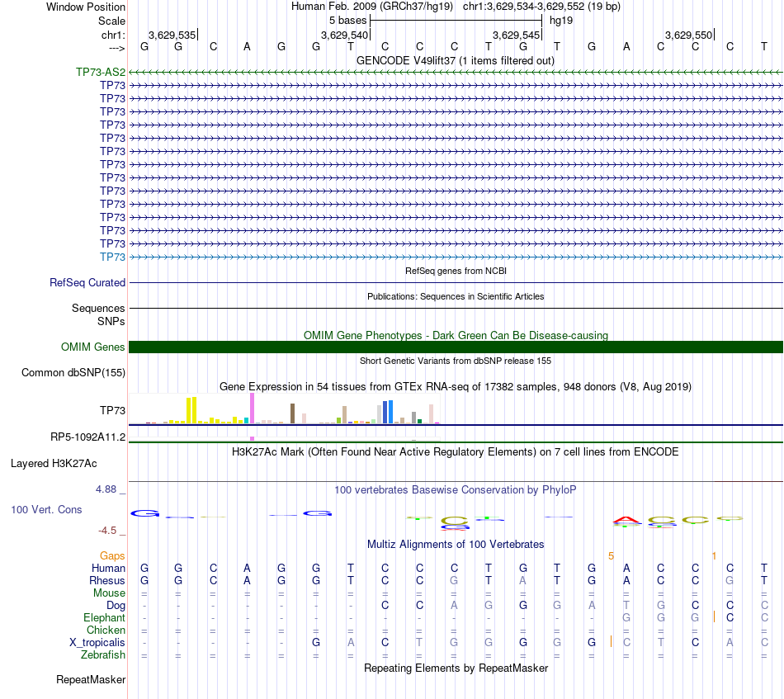Click the TP73 label of the GTEx expression chart
The width and height of the screenshot is (784, 699).
pyautogui.click(x=112, y=410)
